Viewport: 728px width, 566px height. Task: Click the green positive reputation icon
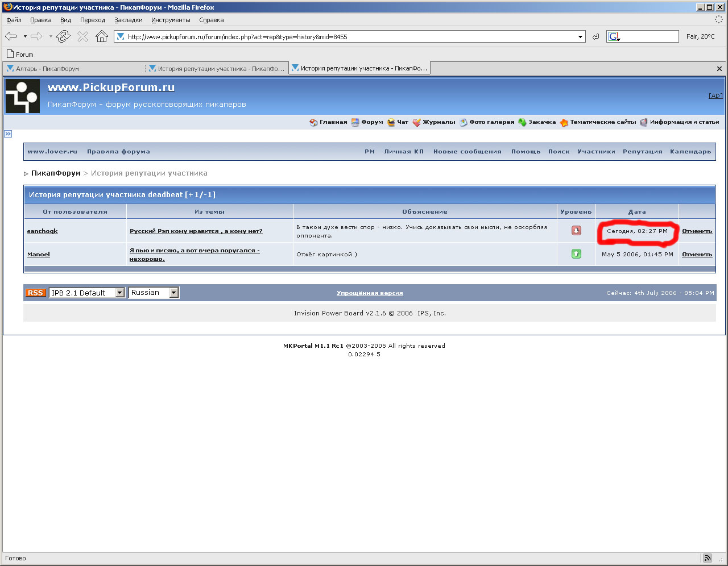coord(576,254)
